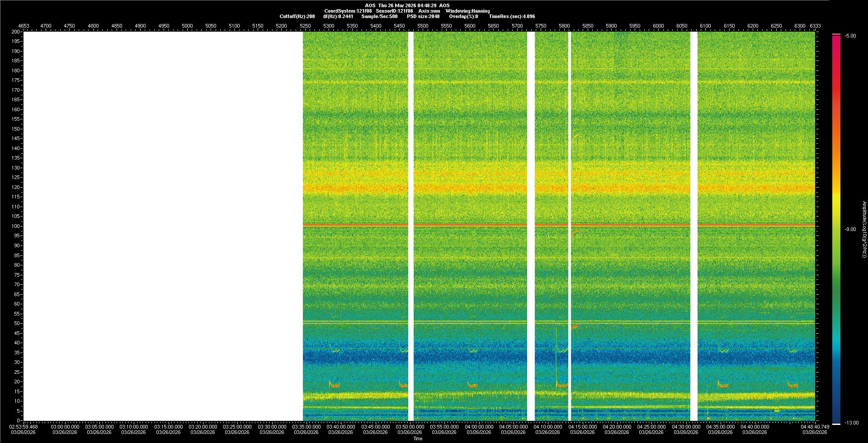The width and height of the screenshot is (868, 443).
Task: Click the orange chirp just below 50 Hz
Action: 575,326
